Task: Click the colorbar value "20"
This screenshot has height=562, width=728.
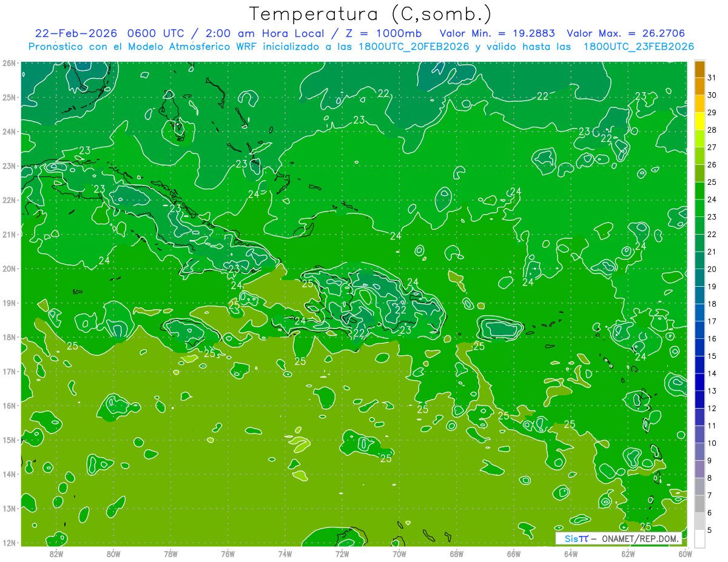Action: (712, 269)
